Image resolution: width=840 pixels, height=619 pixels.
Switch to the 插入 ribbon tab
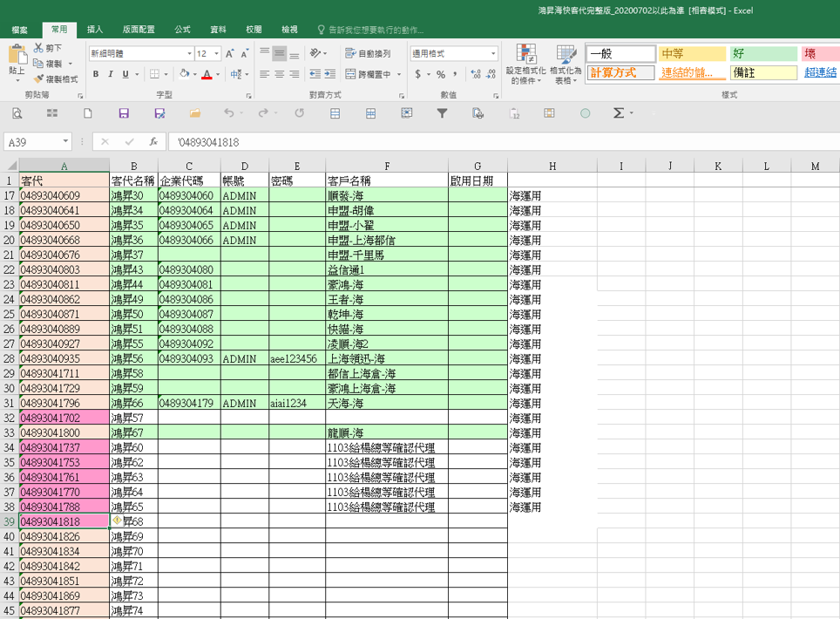(94, 30)
